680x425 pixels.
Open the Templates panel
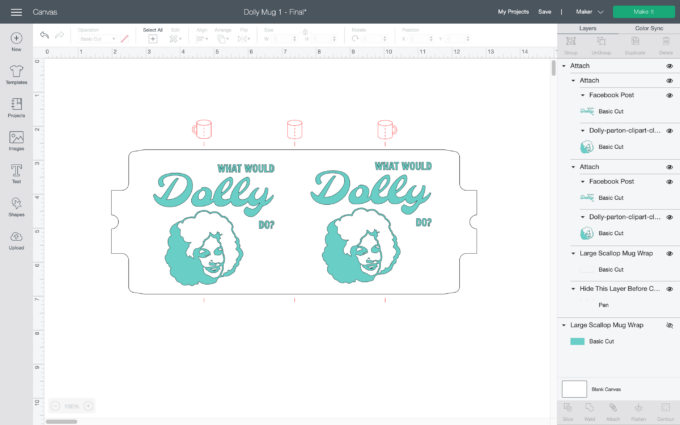(x=16, y=71)
